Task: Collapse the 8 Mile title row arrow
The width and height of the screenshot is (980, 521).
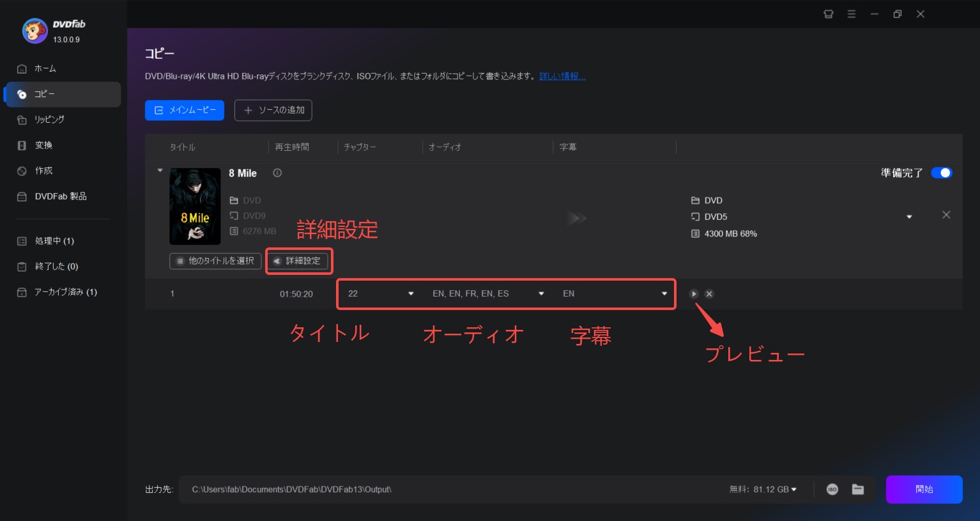Action: (160, 171)
